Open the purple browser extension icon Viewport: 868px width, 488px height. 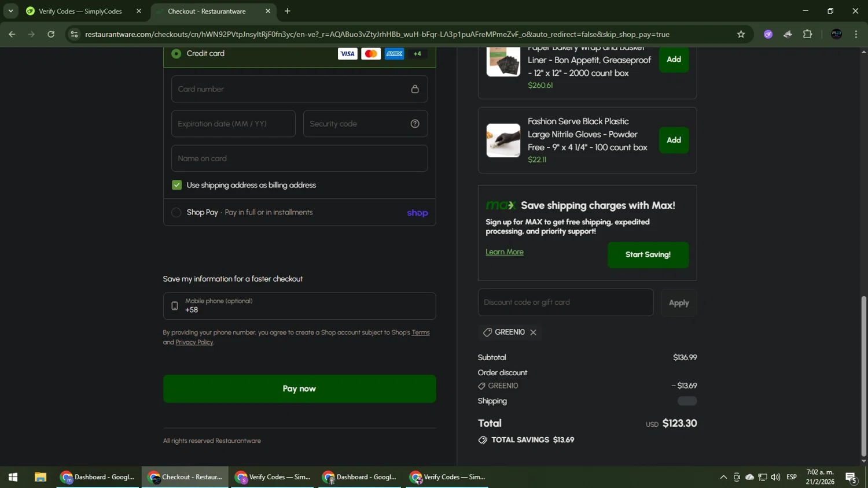click(768, 34)
